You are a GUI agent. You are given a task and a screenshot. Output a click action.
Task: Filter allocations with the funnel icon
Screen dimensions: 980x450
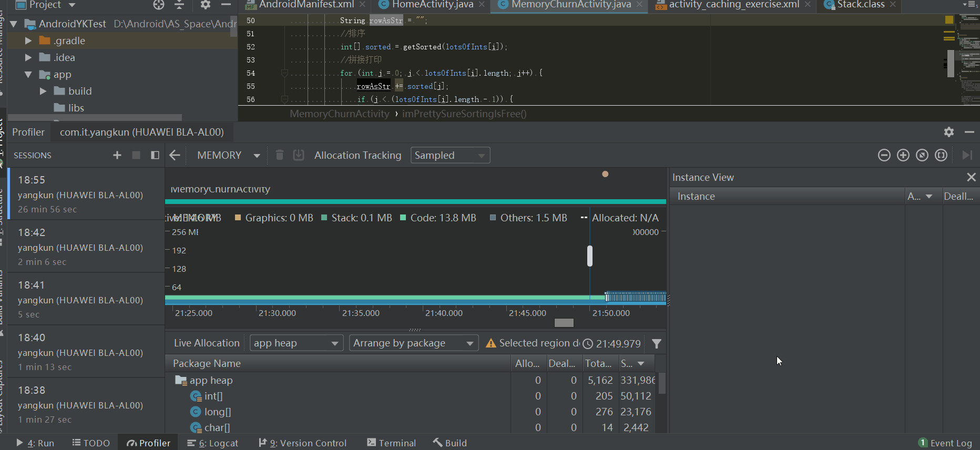click(657, 343)
